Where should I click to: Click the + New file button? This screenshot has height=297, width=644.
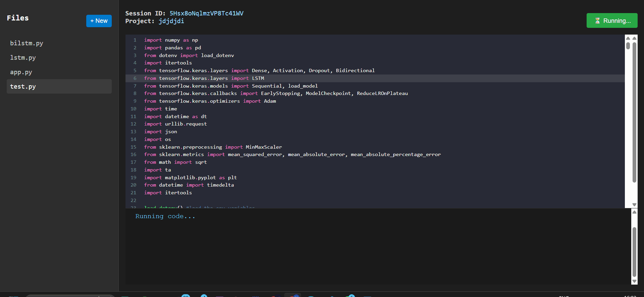pos(99,21)
